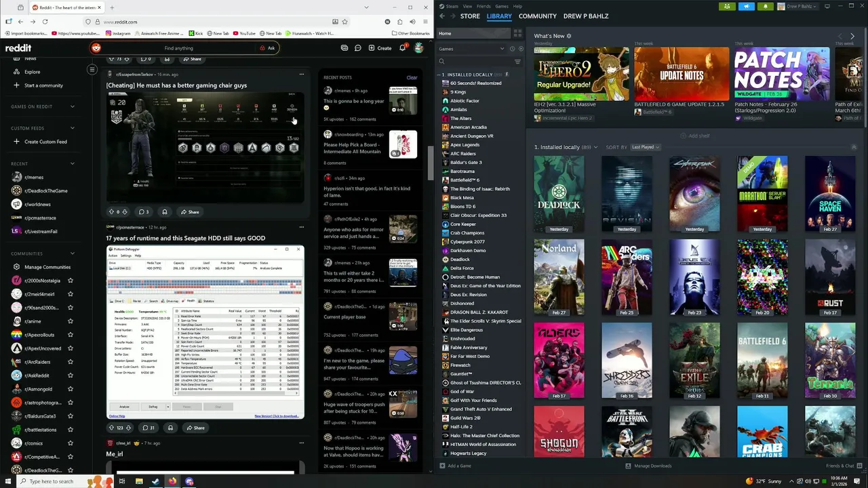Open Steam library advanced filter icon
The width and height of the screenshot is (868, 488).
click(517, 62)
